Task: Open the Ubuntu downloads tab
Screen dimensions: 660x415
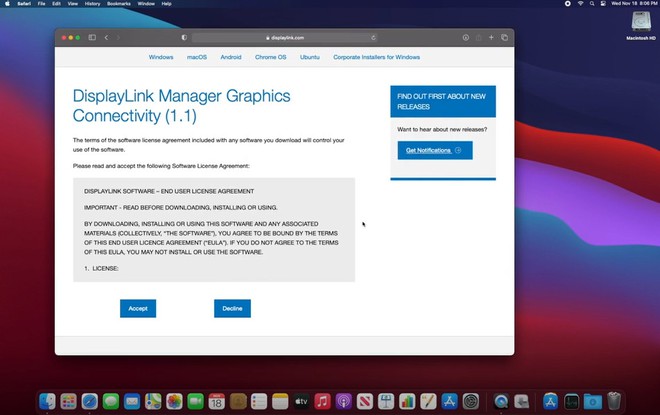Action: pos(310,57)
